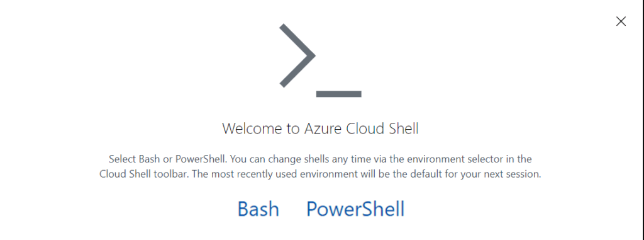Click the first line of the instructions text
644x240 pixels.
tap(320, 159)
